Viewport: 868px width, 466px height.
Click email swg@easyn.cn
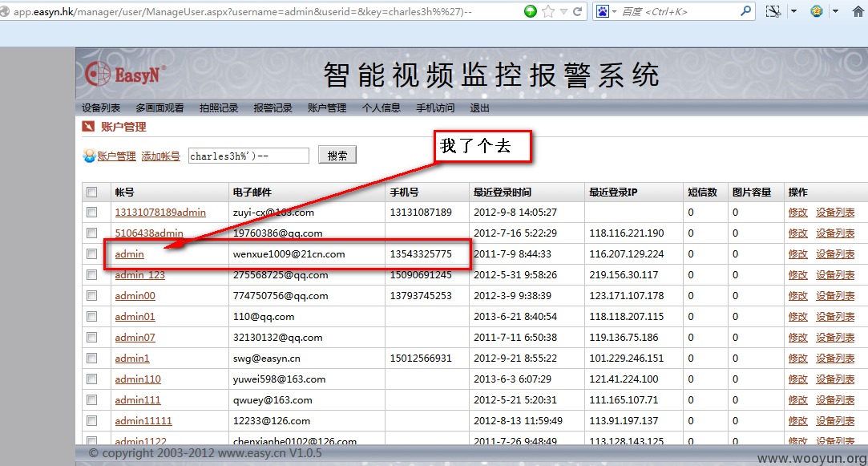pyautogui.click(x=266, y=359)
